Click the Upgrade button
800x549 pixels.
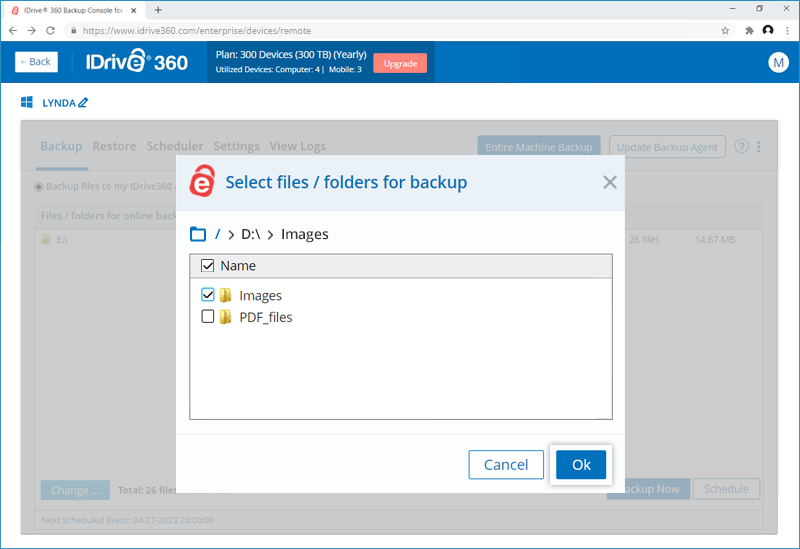[400, 63]
